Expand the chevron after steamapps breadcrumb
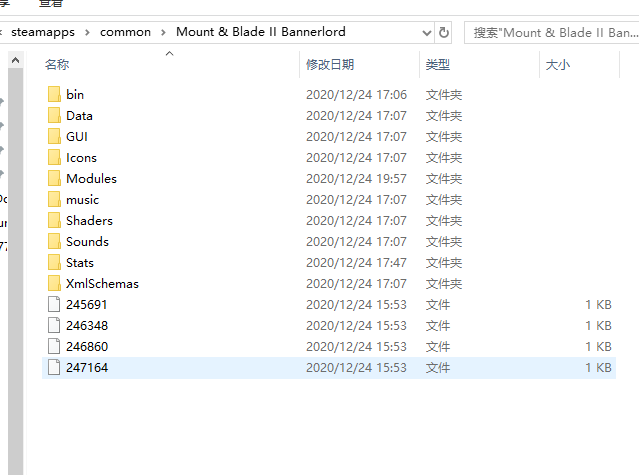Screen dimensions: 639x475 pyautogui.click(x=87, y=32)
